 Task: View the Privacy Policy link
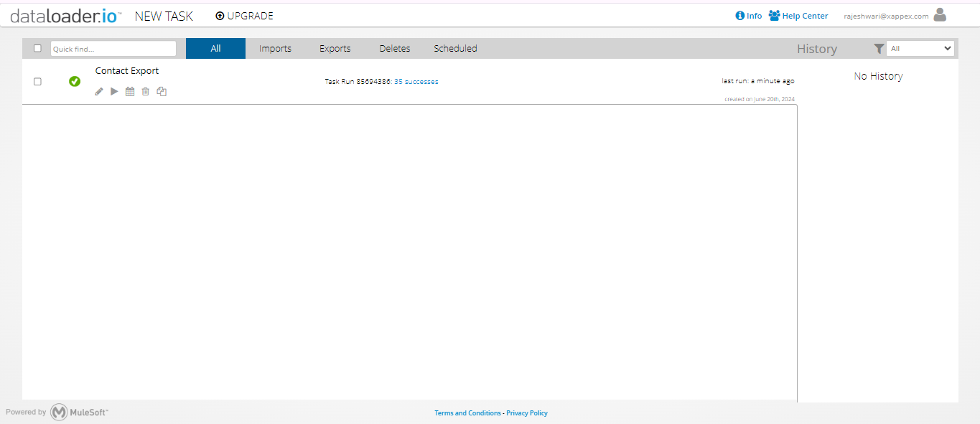point(526,413)
